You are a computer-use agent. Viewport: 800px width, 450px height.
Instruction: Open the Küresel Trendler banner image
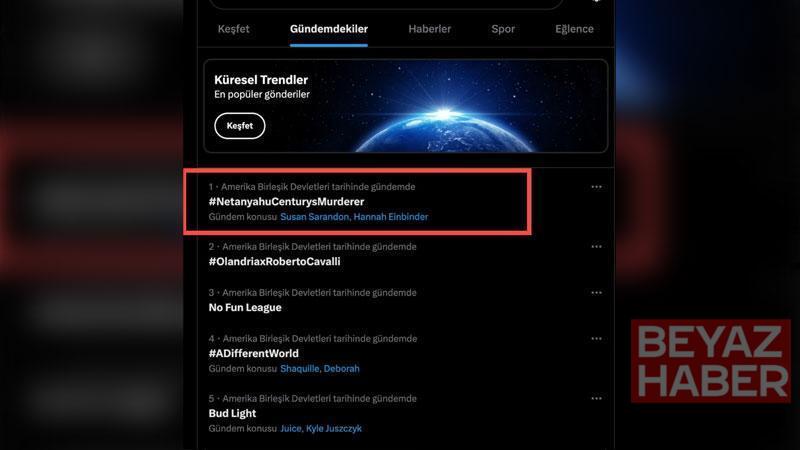pyautogui.click(x=406, y=106)
